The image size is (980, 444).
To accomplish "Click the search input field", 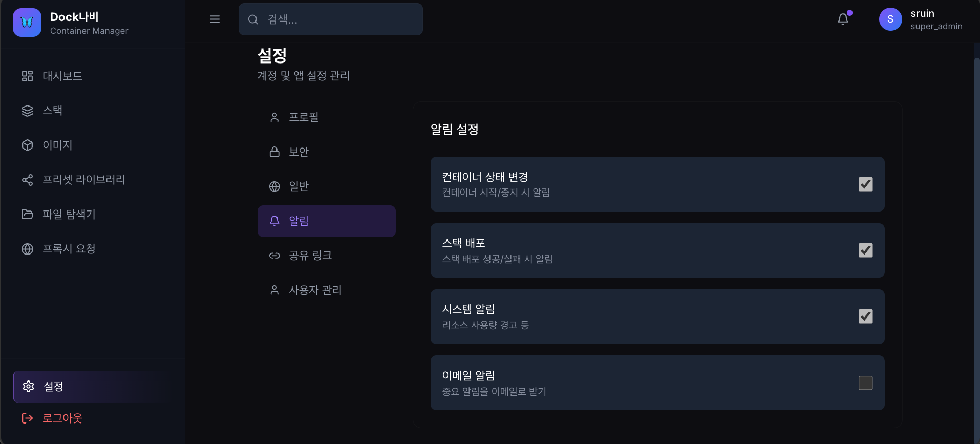I will [x=330, y=19].
